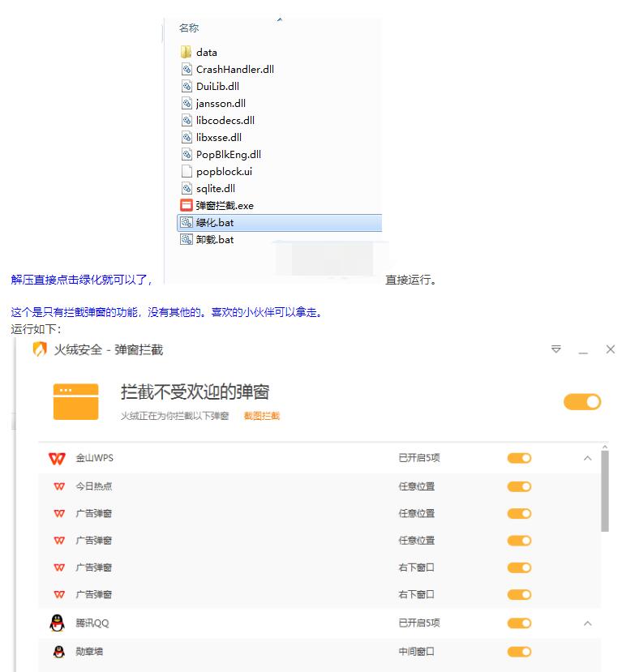
Task: Click the jansson.dll file icon
Action: [187, 103]
